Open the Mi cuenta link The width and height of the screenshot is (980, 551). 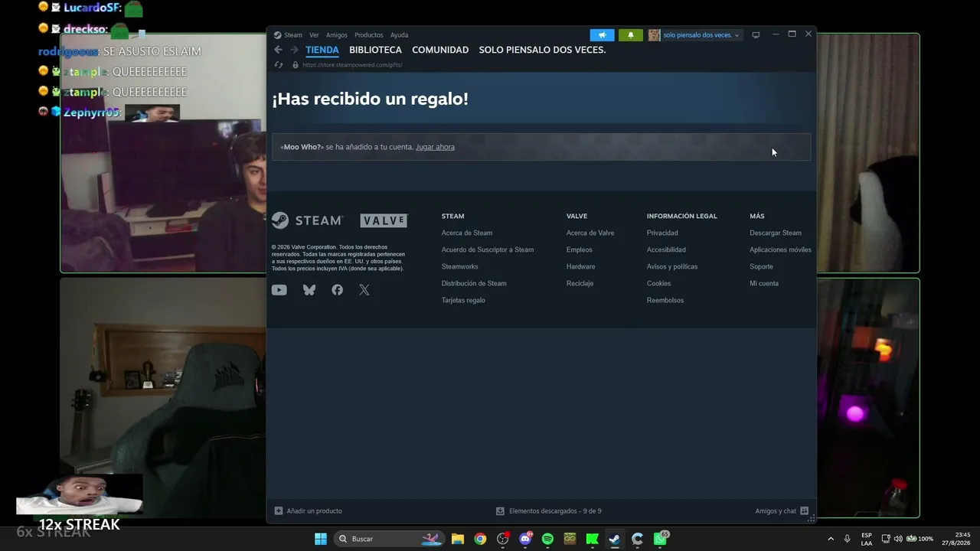pyautogui.click(x=764, y=283)
